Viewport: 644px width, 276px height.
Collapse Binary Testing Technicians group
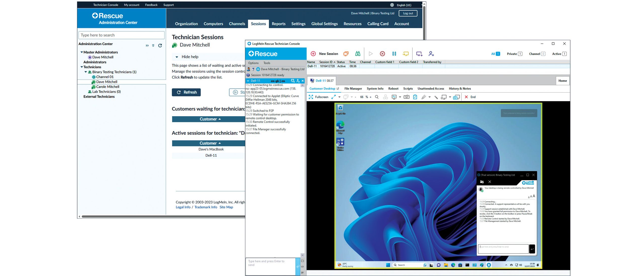click(86, 72)
